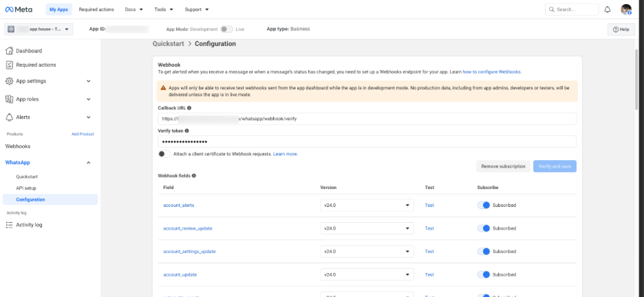The width and height of the screenshot is (644, 297).
Task: Open account_settings_update field link
Action: 189,252
